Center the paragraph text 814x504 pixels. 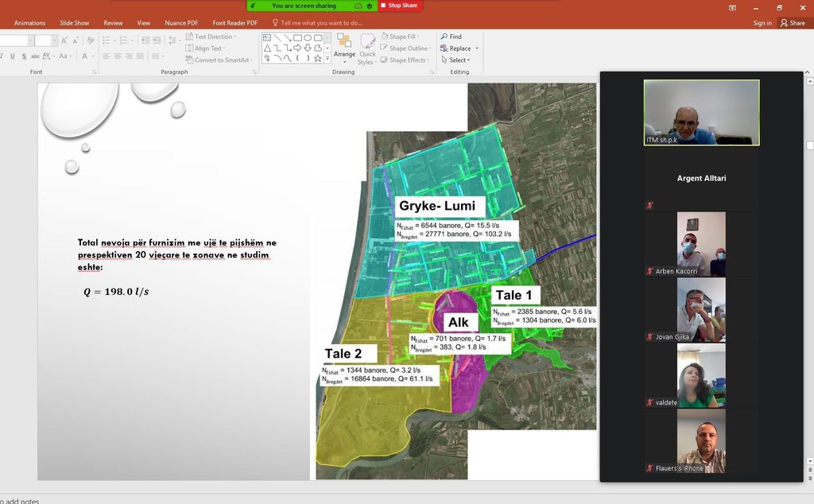118,56
